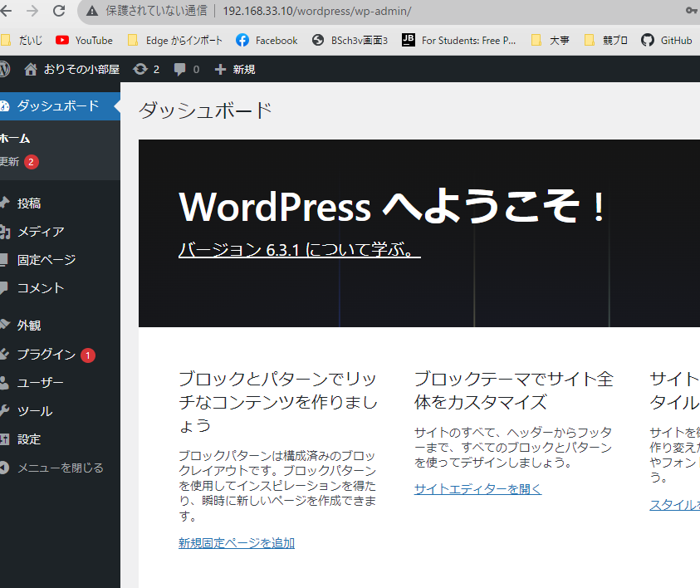Open the YouTube bookmark
Viewport: 700px width, 588px height.
pyautogui.click(x=85, y=41)
